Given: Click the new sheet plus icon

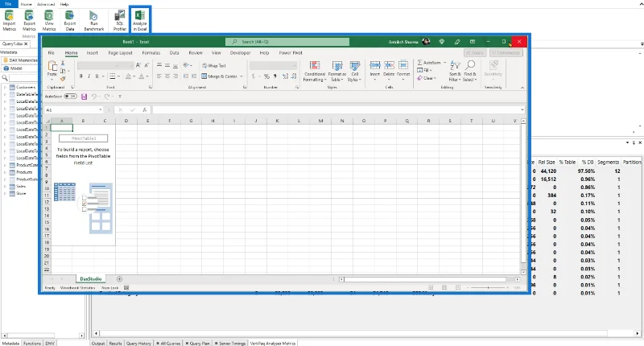Looking at the screenshot, I should [119, 279].
